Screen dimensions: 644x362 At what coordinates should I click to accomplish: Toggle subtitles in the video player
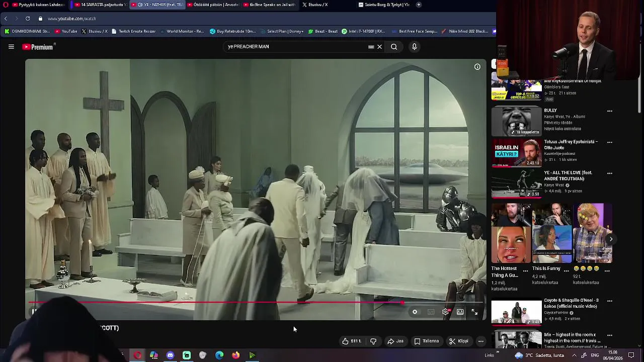431,312
